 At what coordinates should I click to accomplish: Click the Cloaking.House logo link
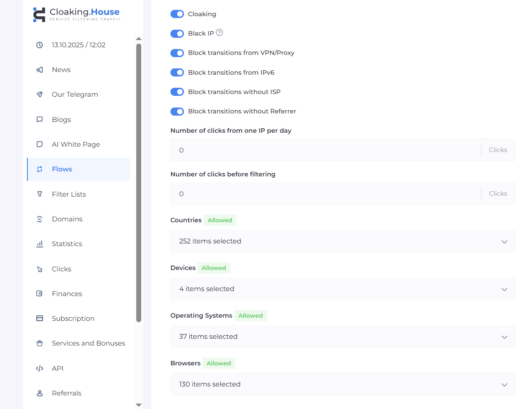tap(76, 14)
